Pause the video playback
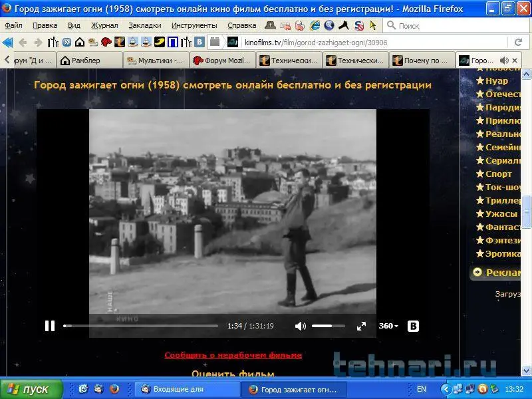 (x=50, y=326)
